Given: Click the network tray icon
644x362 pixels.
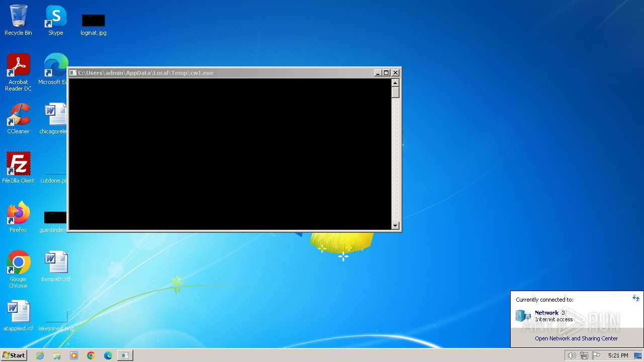Looking at the screenshot, I should [x=584, y=355].
